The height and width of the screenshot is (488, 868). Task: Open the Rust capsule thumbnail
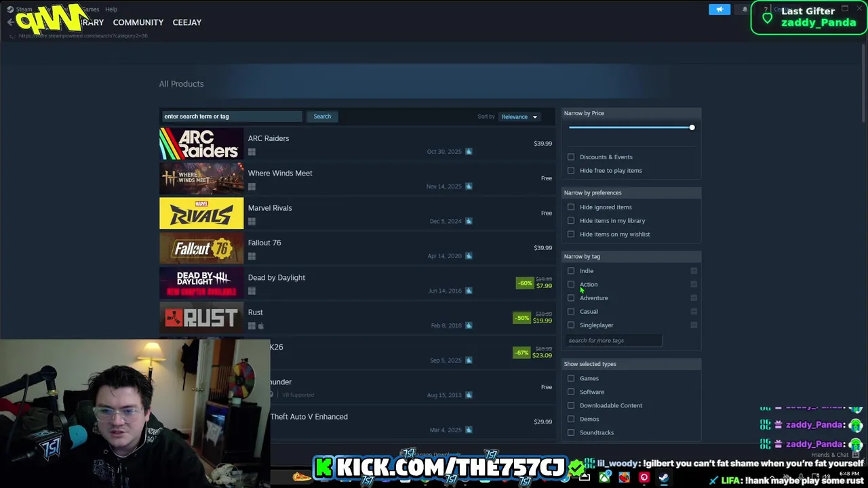(201, 318)
